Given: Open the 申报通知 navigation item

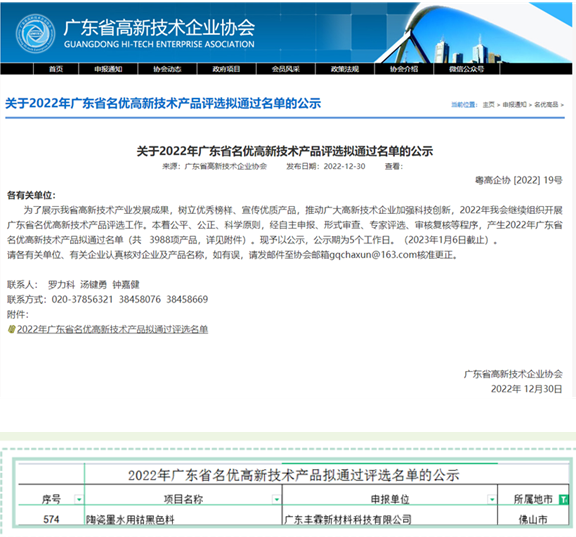Looking at the screenshot, I should tap(108, 69).
